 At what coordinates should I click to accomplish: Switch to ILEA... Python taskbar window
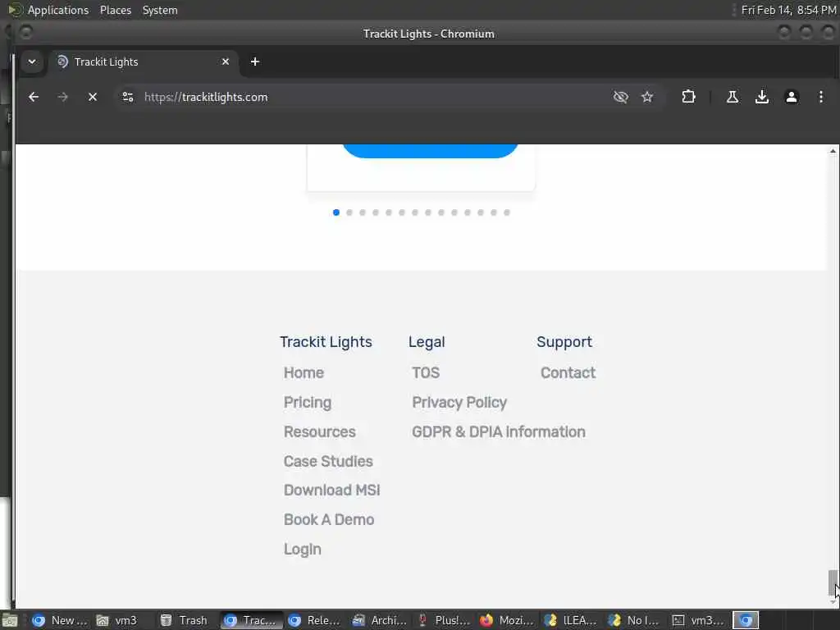point(571,620)
